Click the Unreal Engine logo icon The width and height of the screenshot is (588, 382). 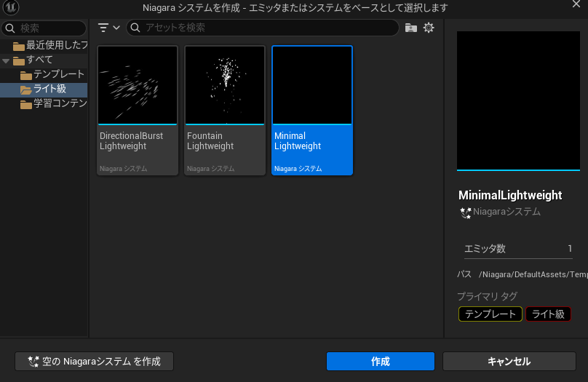point(11,8)
